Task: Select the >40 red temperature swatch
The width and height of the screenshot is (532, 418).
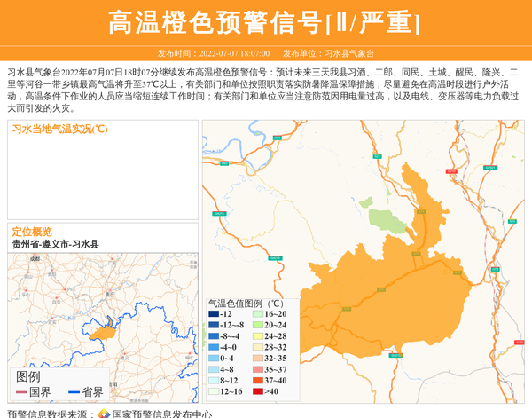Action: coord(256,390)
